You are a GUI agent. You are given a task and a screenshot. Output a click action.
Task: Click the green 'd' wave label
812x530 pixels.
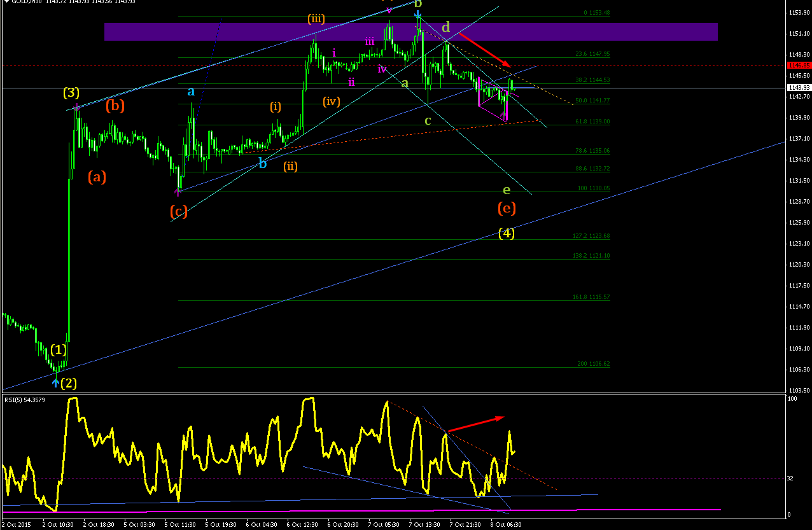[446, 27]
